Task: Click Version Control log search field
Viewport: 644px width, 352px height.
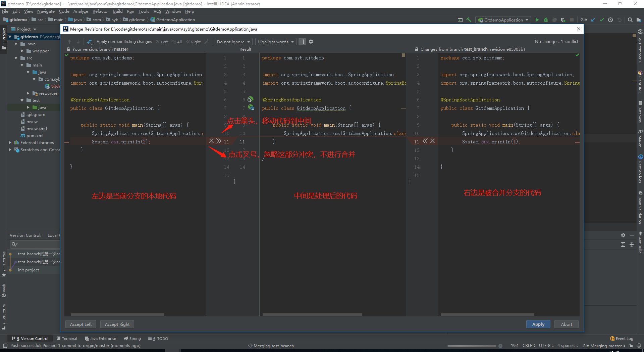Action: (35, 244)
